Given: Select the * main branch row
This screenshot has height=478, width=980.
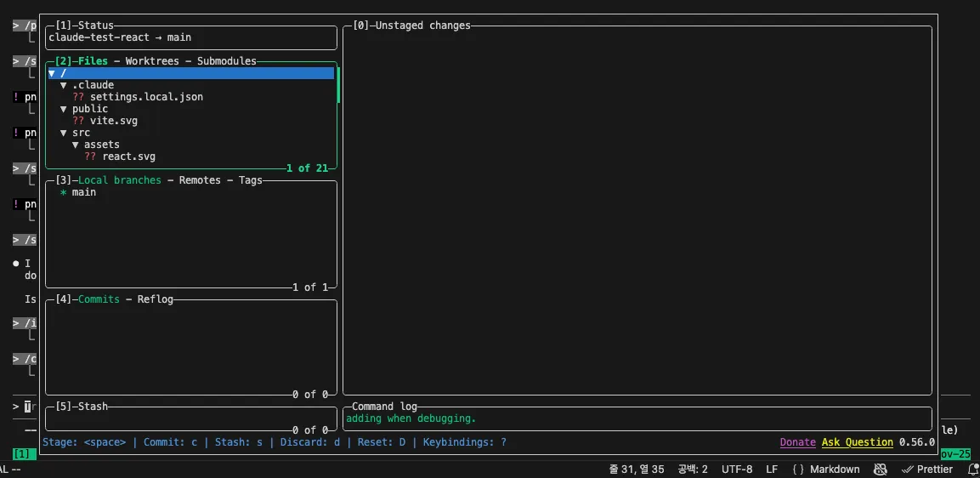Looking at the screenshot, I should 191,192.
